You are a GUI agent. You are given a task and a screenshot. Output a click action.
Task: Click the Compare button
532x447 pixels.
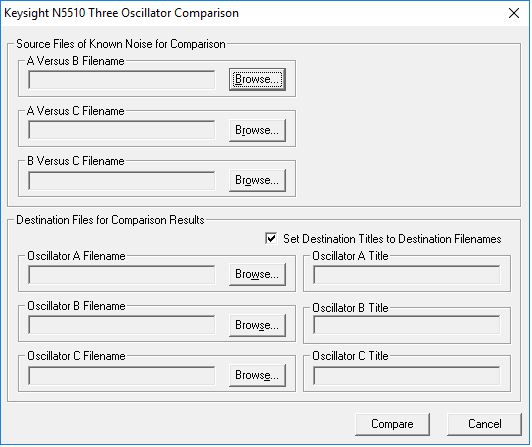coord(392,424)
